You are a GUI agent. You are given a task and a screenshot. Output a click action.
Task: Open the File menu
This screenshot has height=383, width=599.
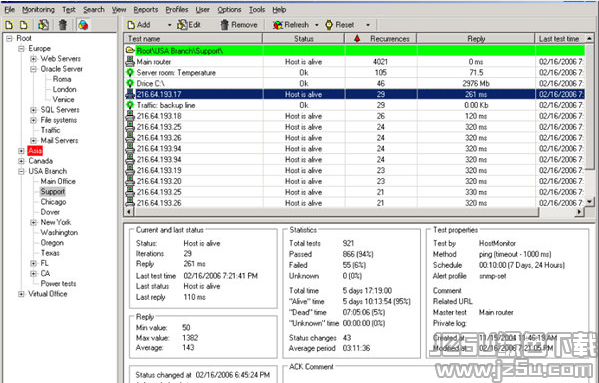coord(10,10)
